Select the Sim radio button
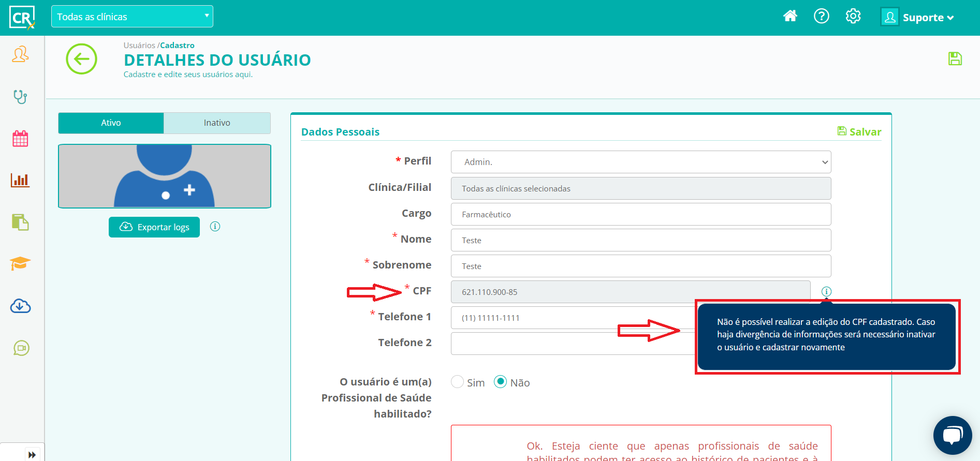Image resolution: width=980 pixels, height=461 pixels. pos(457,382)
